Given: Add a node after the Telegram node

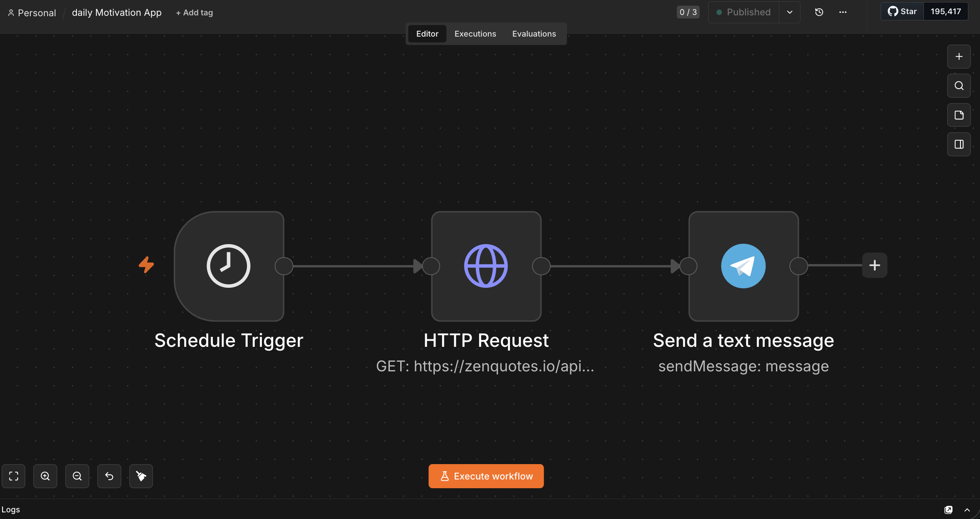Looking at the screenshot, I should 875,265.
